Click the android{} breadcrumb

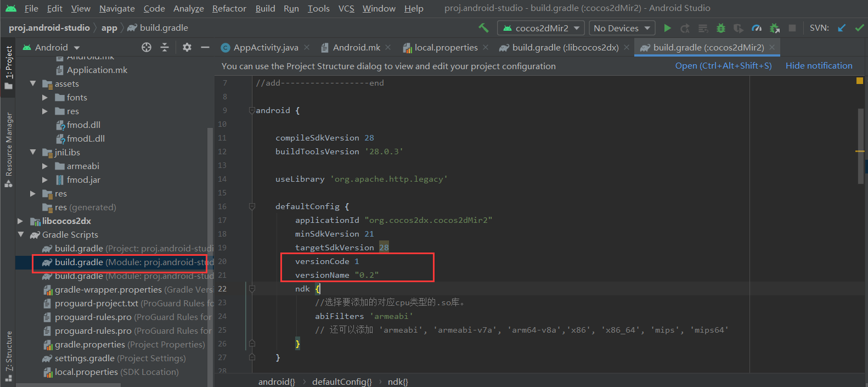pos(277,382)
